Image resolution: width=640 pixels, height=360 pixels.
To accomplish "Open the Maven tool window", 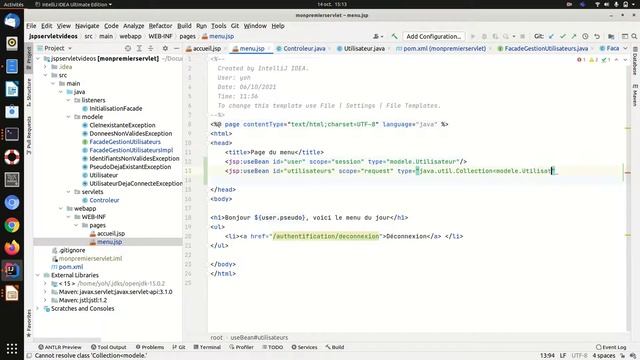I will (x=635, y=95).
